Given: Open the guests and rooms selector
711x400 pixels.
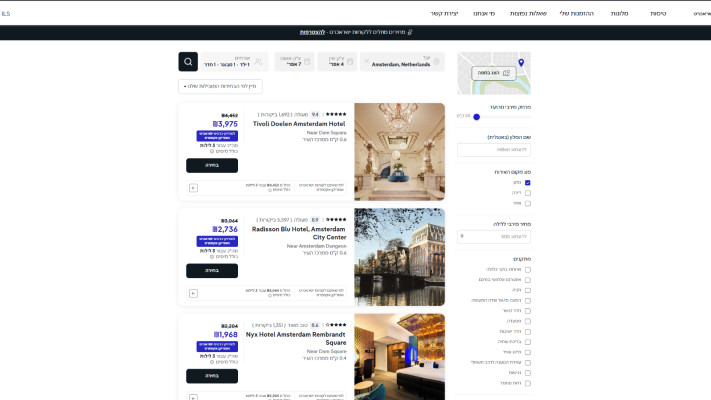Looking at the screenshot, I should click(x=234, y=62).
